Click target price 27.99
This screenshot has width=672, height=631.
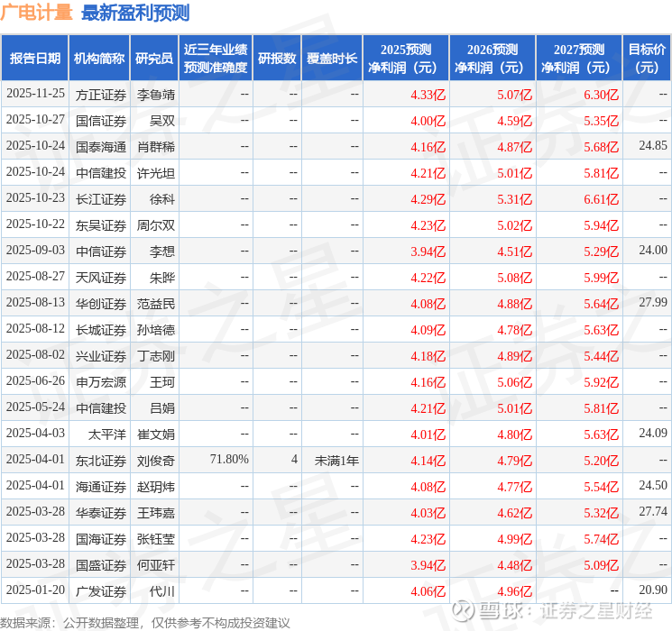[653, 303]
